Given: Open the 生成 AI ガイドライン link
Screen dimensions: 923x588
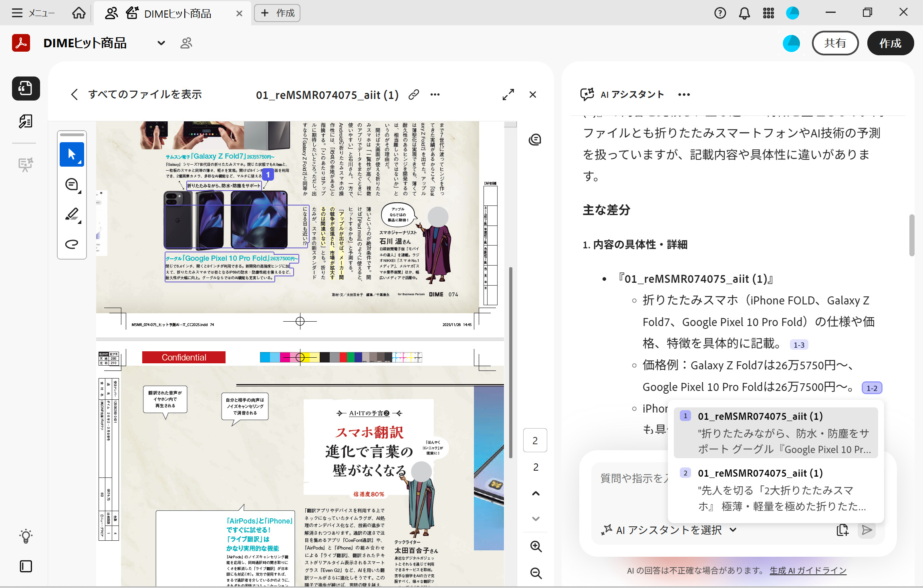Looking at the screenshot, I should click(808, 570).
